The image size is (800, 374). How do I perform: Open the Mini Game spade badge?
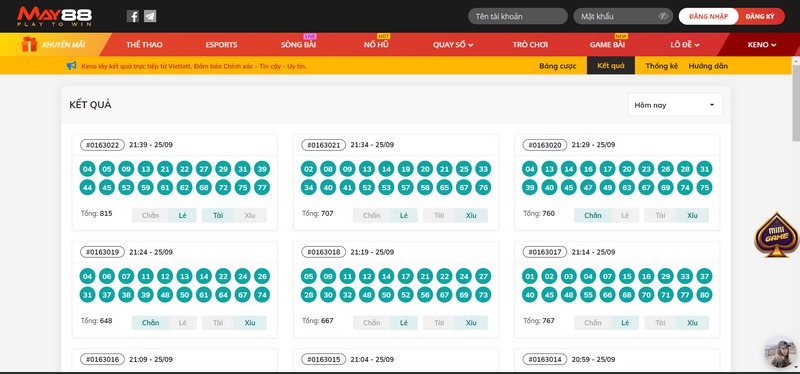click(x=777, y=235)
